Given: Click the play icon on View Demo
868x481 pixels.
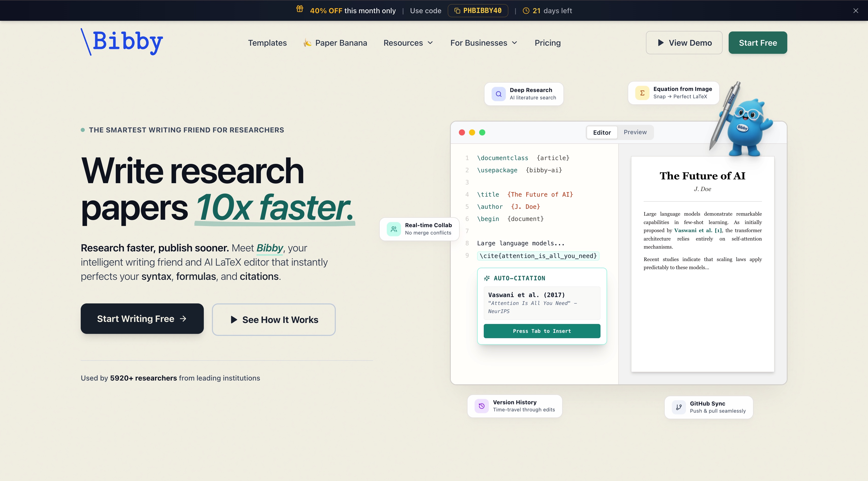Looking at the screenshot, I should tap(660, 42).
